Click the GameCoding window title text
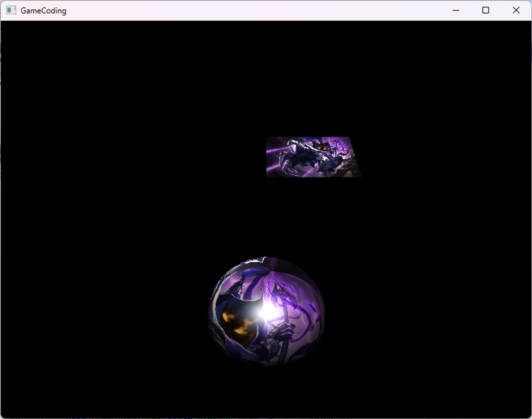This screenshot has width=532, height=419. (x=43, y=11)
